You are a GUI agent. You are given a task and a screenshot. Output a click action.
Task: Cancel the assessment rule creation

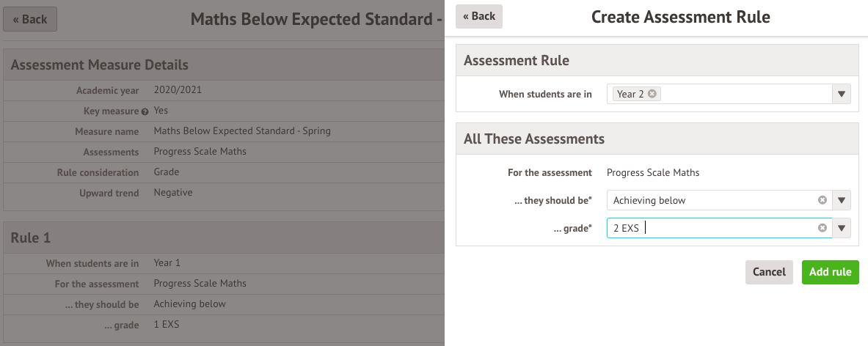[x=769, y=272]
